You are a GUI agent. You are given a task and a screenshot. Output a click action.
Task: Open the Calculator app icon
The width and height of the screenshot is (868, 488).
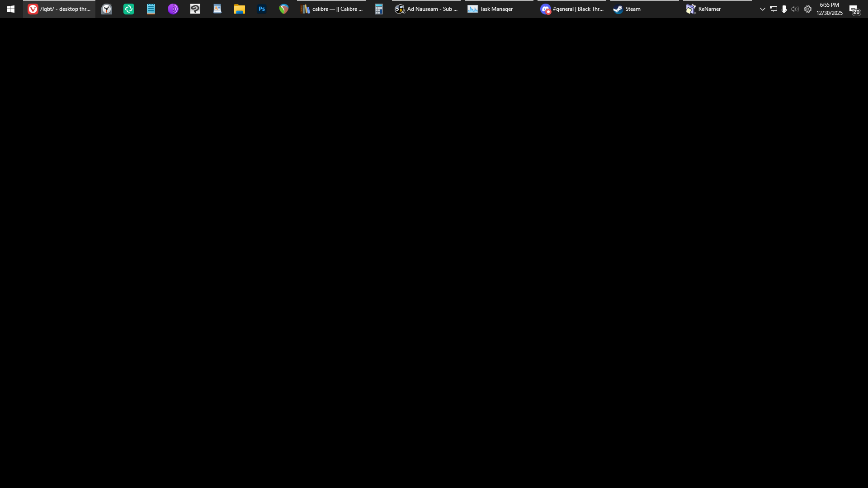click(x=379, y=9)
